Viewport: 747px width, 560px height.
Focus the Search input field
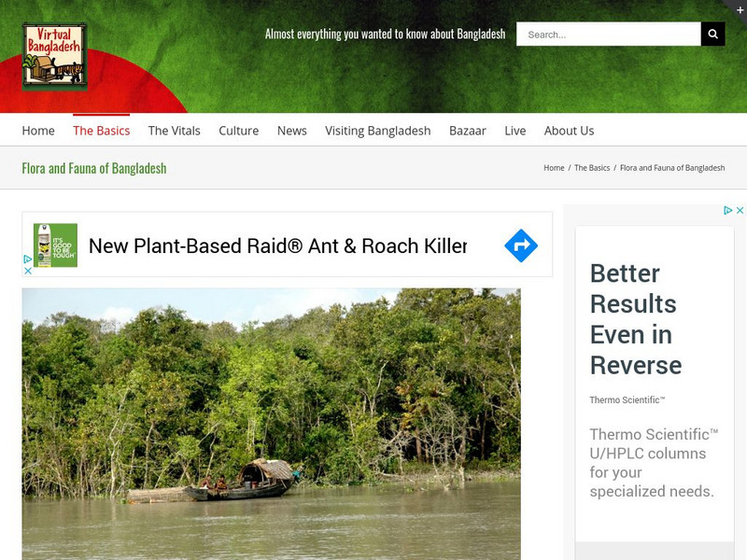point(609,35)
